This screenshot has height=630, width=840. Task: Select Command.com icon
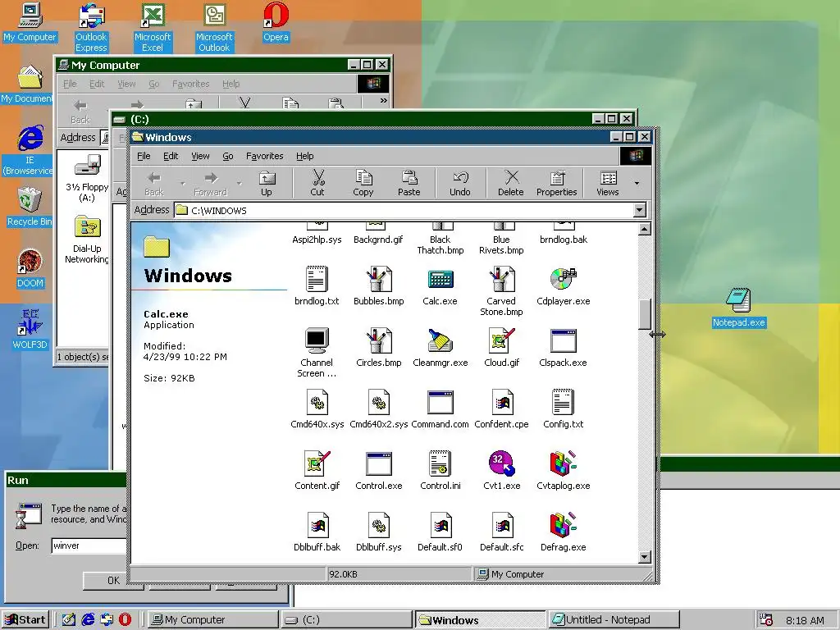click(x=440, y=402)
